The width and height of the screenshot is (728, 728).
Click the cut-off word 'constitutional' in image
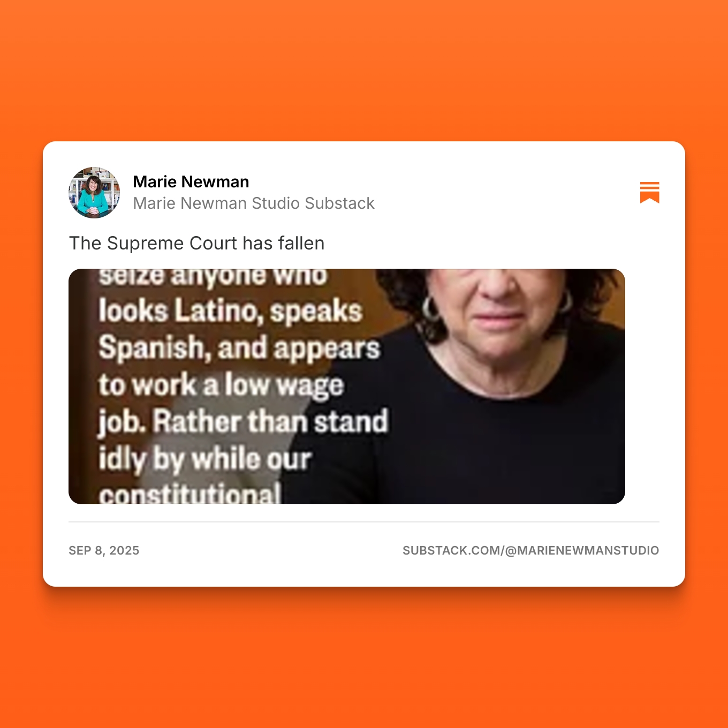(189, 494)
